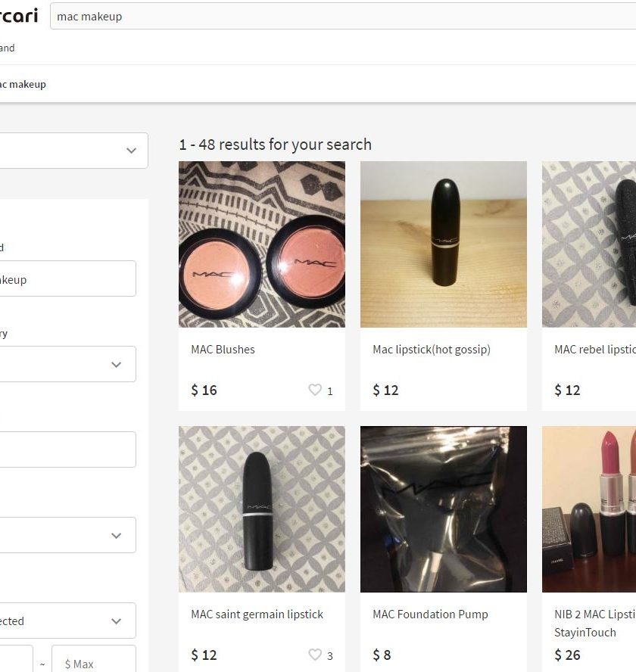View the hot gossip lipstick photo
Image resolution: width=636 pixels, height=672 pixels.
click(444, 244)
